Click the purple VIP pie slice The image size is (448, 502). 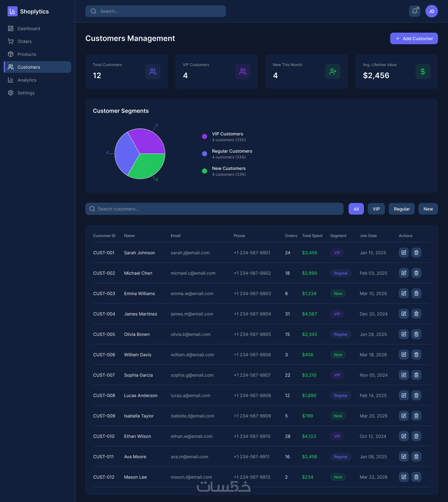(147, 141)
